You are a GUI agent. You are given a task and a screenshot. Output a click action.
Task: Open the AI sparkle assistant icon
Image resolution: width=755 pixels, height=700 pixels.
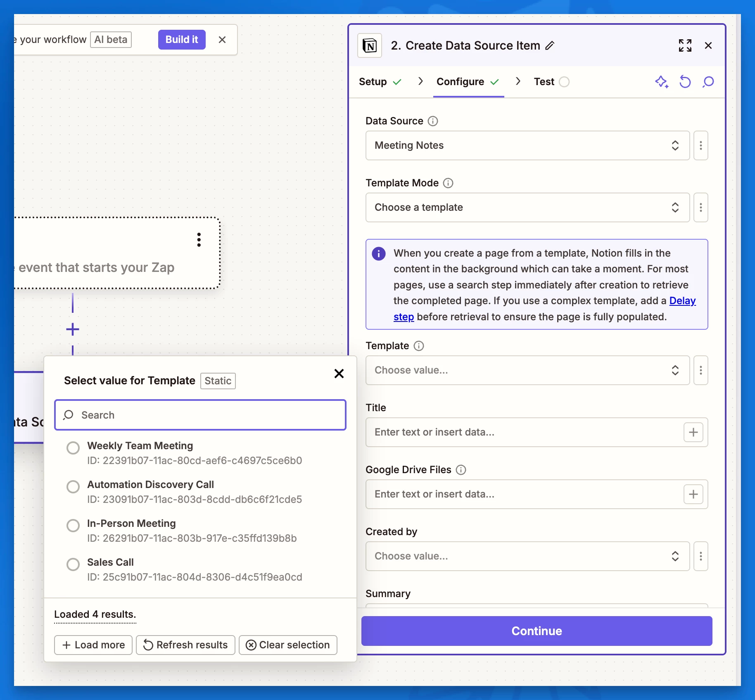[x=662, y=82]
